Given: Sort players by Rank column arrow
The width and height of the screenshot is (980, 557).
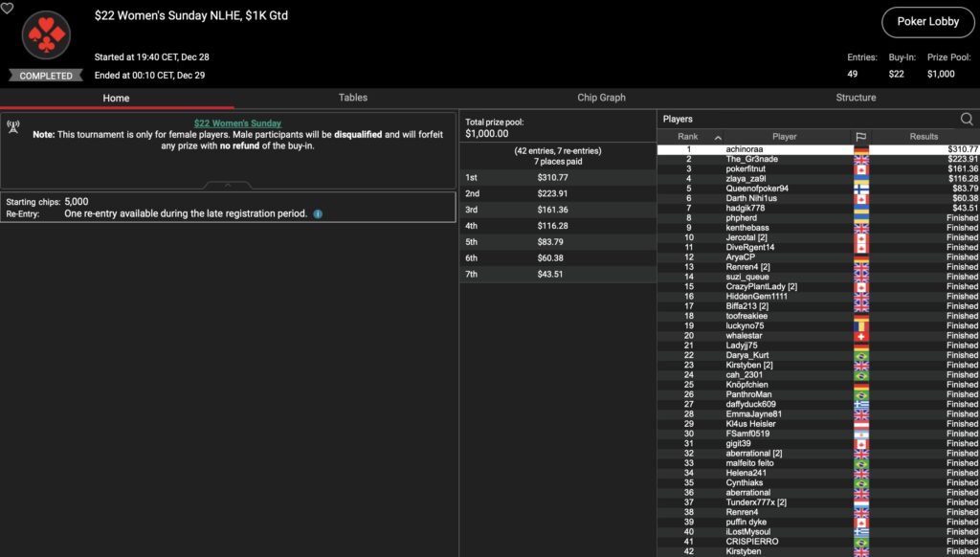Looking at the screenshot, I should tap(718, 137).
